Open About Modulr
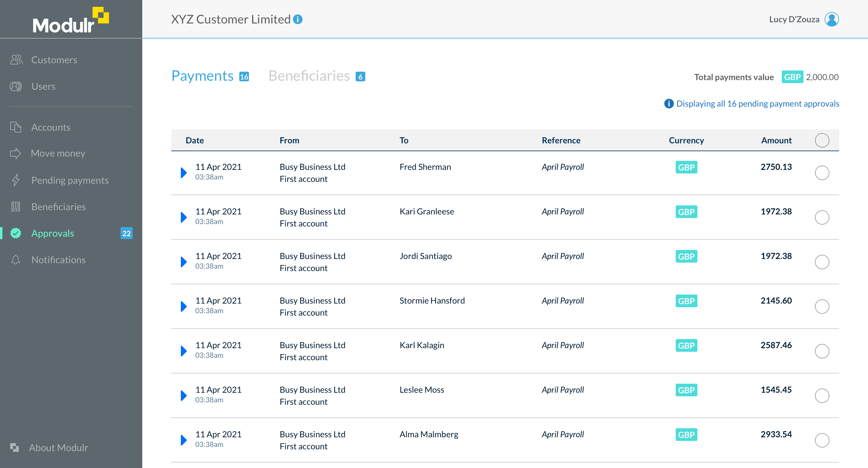The width and height of the screenshot is (868, 468). (x=59, y=448)
